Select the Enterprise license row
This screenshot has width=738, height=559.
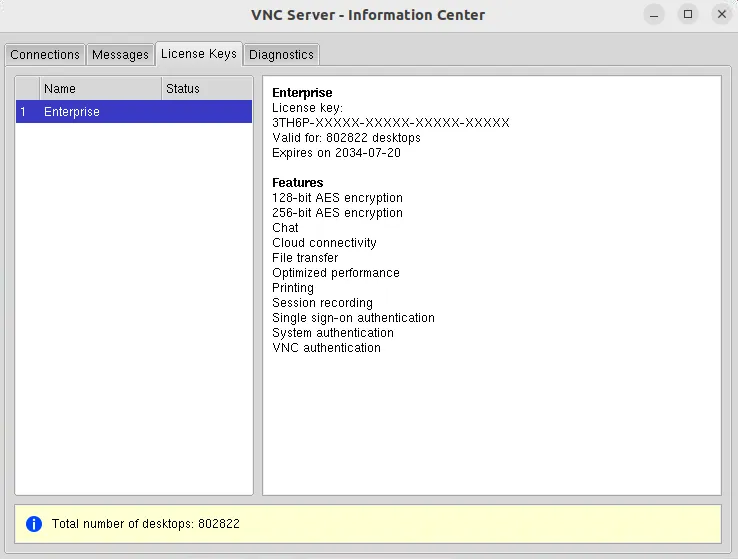point(134,112)
